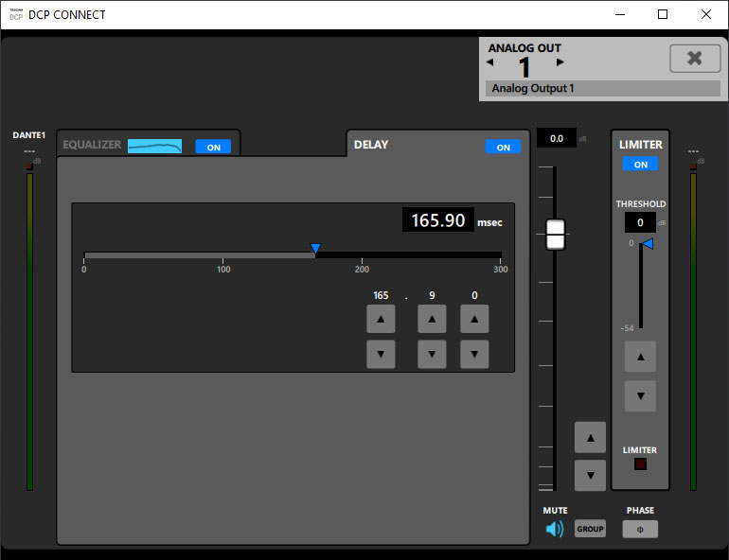Click the EQ curve thumbnail preview
Screen dimensions: 729x560
pyautogui.click(x=155, y=147)
